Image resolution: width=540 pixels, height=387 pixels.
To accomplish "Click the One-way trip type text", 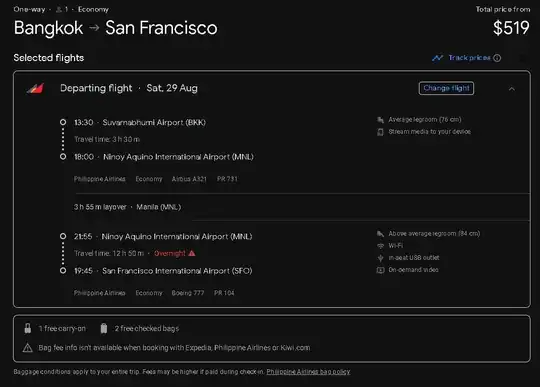I will point(29,9).
